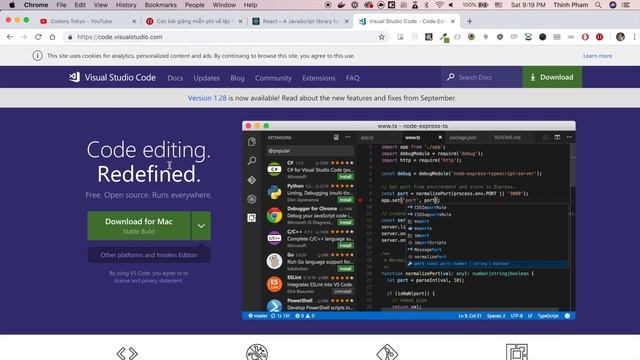Click Learn more on cookie banner

coord(597,56)
